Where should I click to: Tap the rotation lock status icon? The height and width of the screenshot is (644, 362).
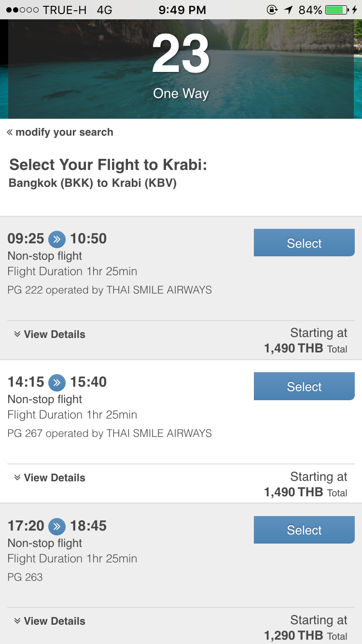pyautogui.click(x=272, y=10)
